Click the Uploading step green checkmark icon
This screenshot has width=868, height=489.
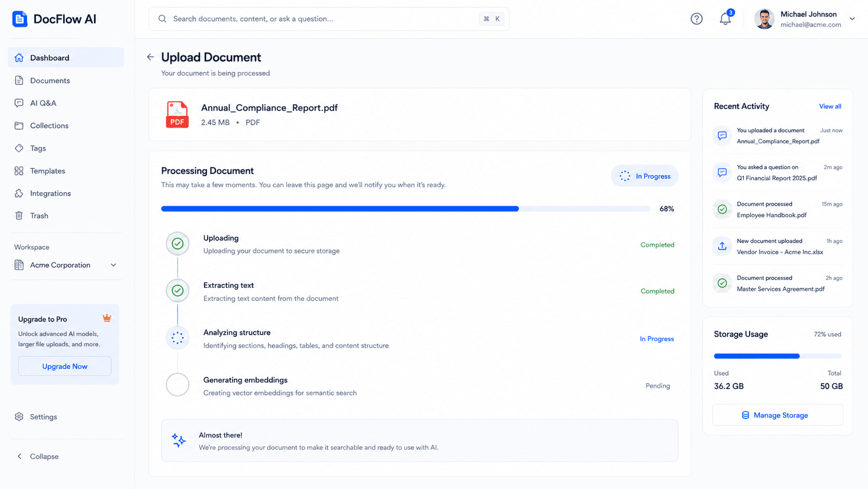[x=178, y=244]
